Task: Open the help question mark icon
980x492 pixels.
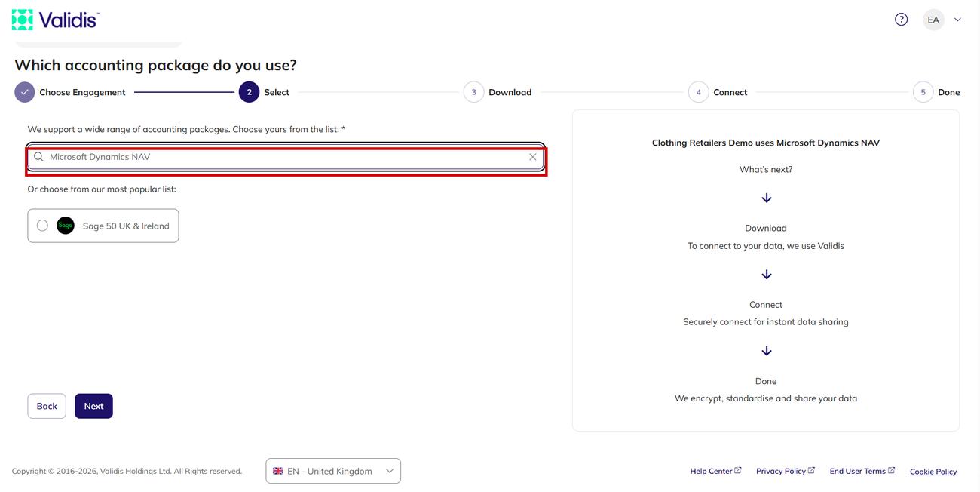Action: (x=901, y=20)
